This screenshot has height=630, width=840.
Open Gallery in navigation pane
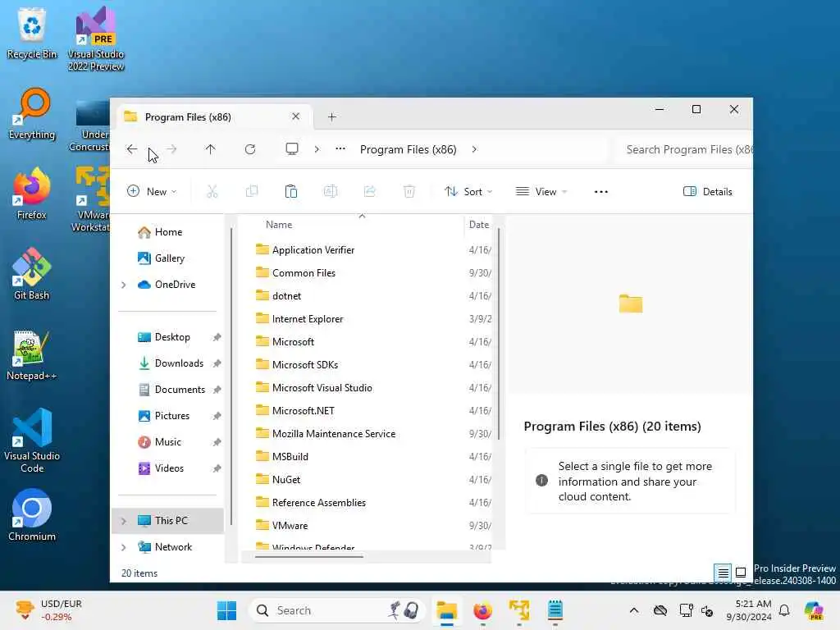(x=162, y=258)
